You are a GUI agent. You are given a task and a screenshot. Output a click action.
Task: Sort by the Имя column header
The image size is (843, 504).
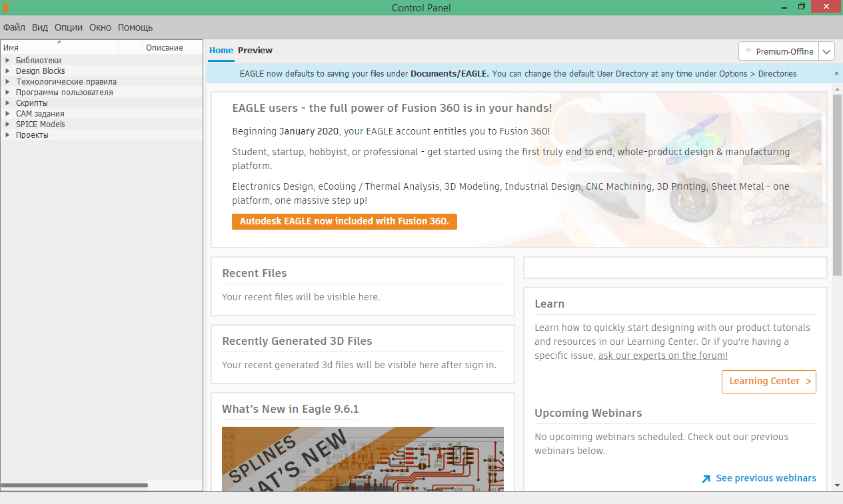pos(59,47)
